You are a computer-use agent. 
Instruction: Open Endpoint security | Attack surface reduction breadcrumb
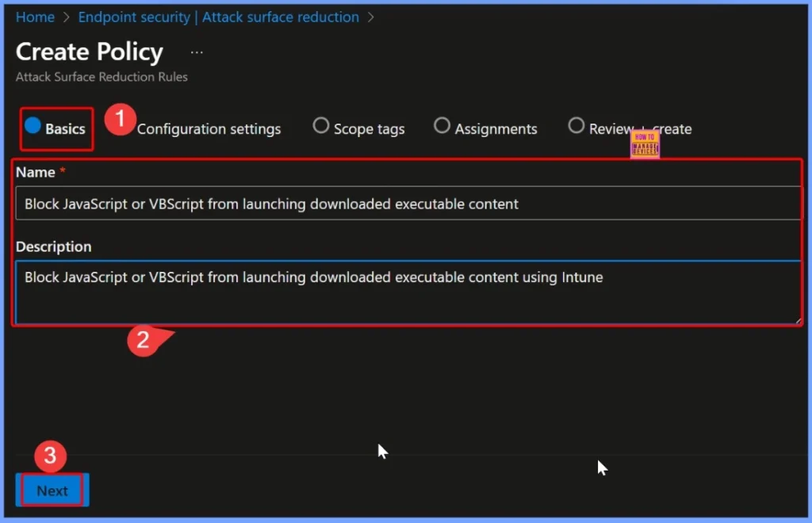(218, 17)
